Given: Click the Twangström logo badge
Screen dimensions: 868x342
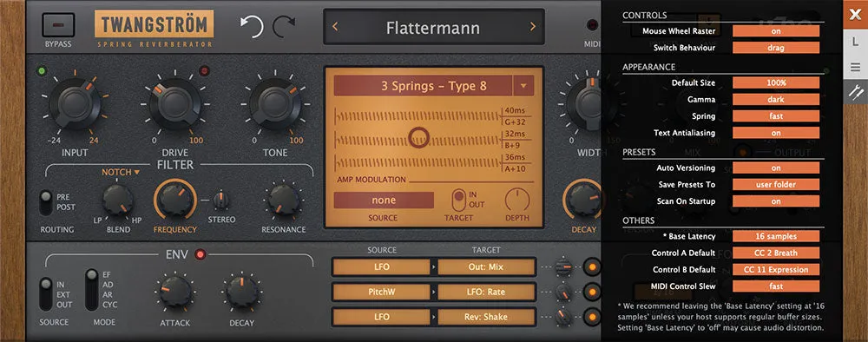Looking at the screenshot, I should pyautogui.click(x=155, y=23).
